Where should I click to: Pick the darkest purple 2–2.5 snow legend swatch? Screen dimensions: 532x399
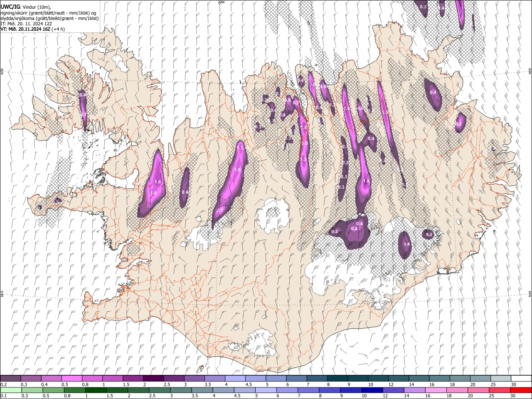coord(153,378)
